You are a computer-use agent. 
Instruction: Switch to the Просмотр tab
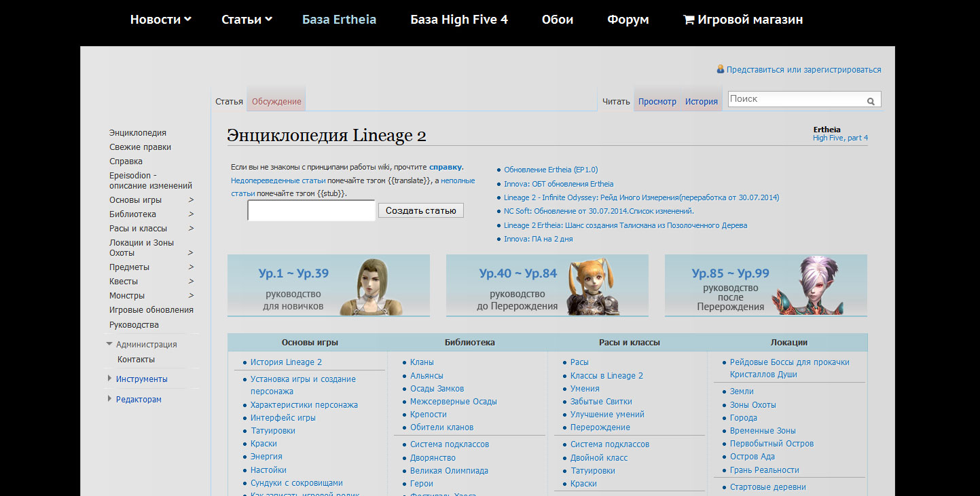pyautogui.click(x=657, y=101)
